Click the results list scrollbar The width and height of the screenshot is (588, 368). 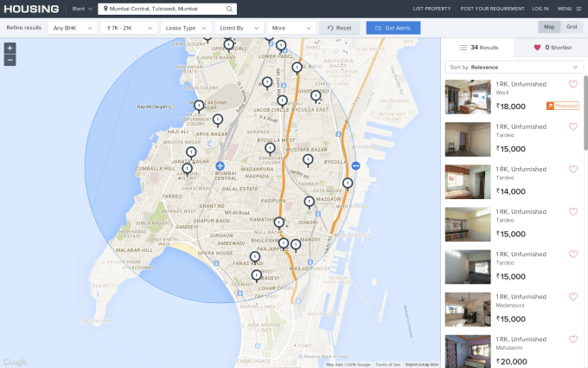[x=585, y=113]
